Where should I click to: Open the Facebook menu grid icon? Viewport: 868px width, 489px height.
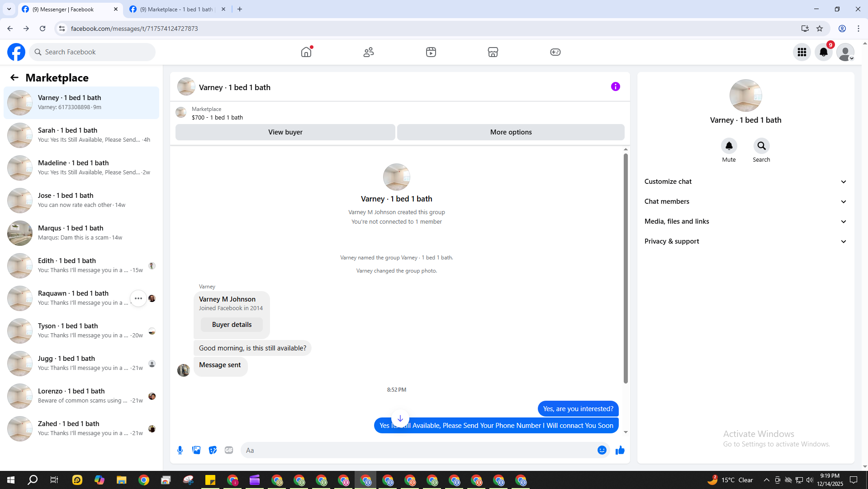pyautogui.click(x=802, y=52)
